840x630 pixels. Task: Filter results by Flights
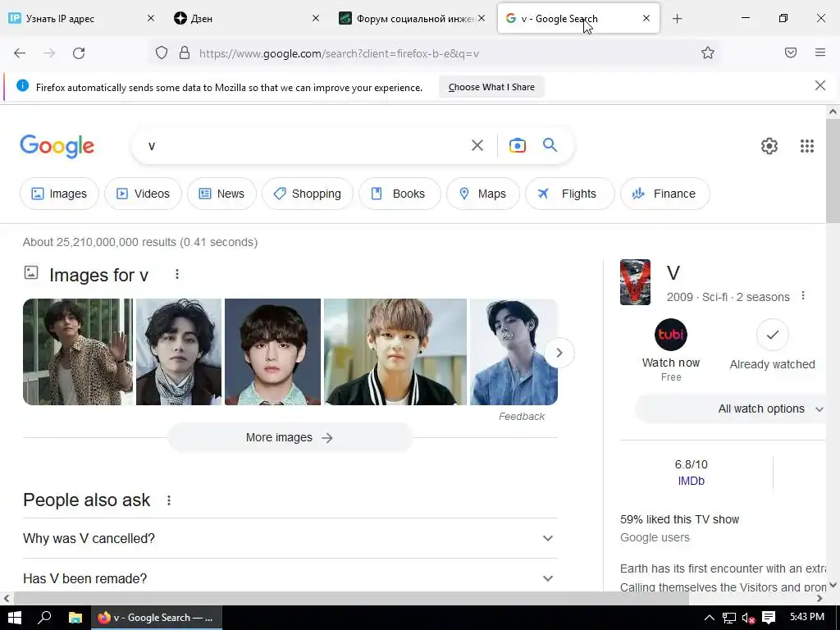pos(570,194)
